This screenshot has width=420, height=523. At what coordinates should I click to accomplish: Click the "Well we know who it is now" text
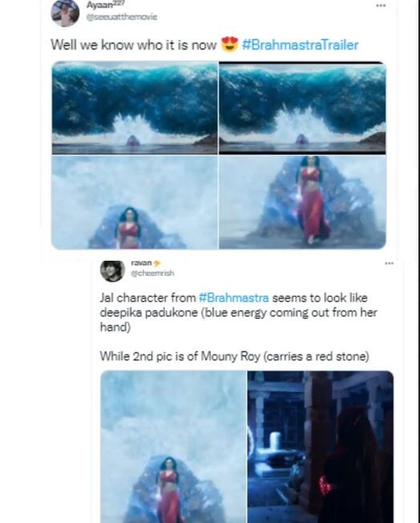134,45
